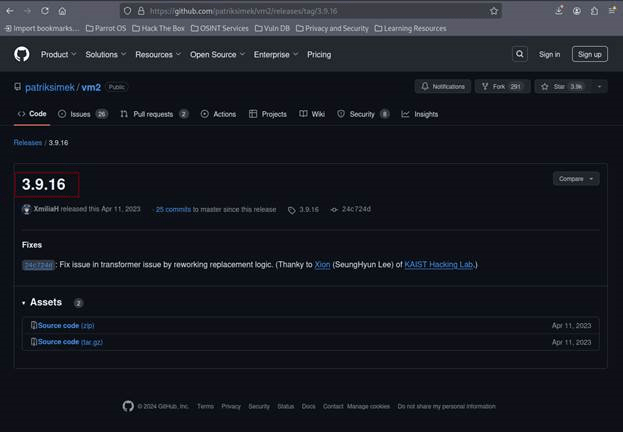The height and width of the screenshot is (432, 623).
Task: Collapse the Assets section
Action: click(x=24, y=302)
